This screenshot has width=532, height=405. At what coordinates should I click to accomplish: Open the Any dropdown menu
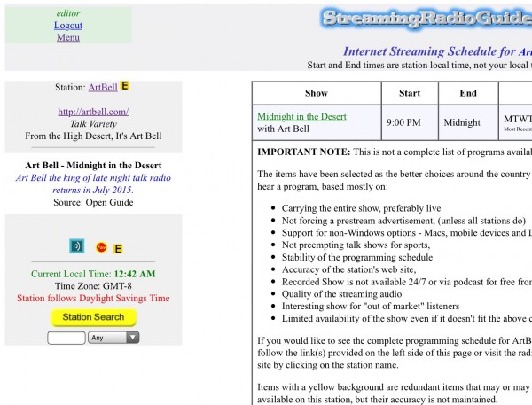(113, 338)
